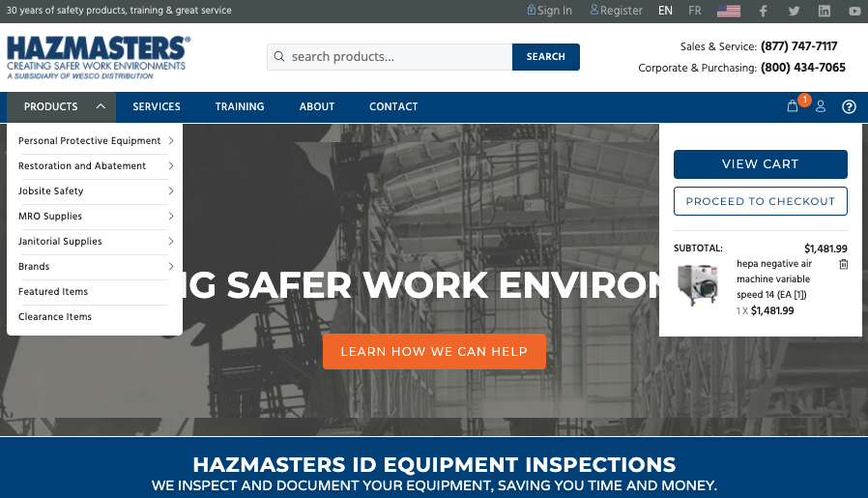
Task: Open the Services menu
Action: point(157,106)
